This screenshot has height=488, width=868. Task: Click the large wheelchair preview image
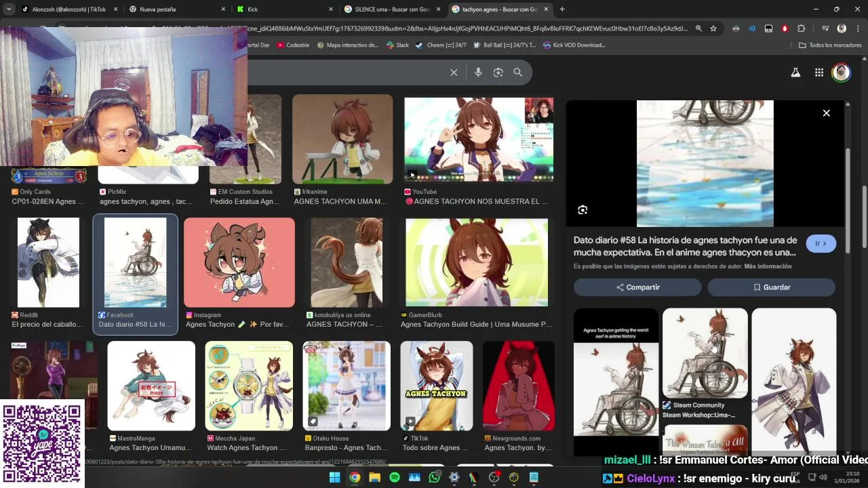tap(705, 163)
